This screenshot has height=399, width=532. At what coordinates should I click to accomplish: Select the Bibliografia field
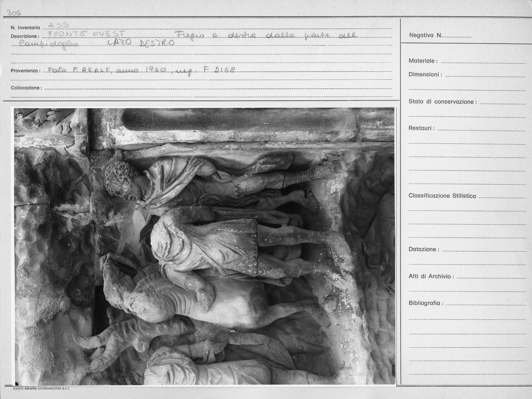click(467, 303)
